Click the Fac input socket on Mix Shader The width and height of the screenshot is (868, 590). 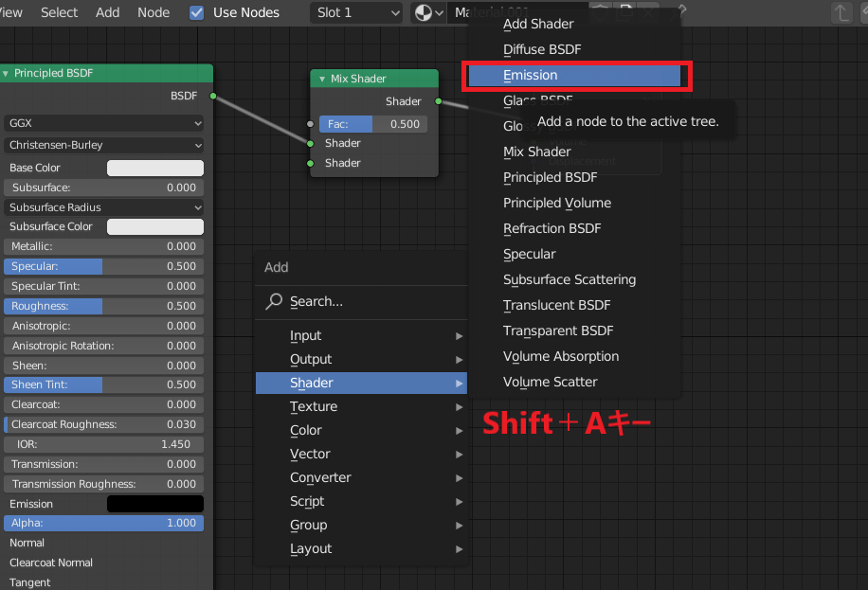(x=310, y=124)
